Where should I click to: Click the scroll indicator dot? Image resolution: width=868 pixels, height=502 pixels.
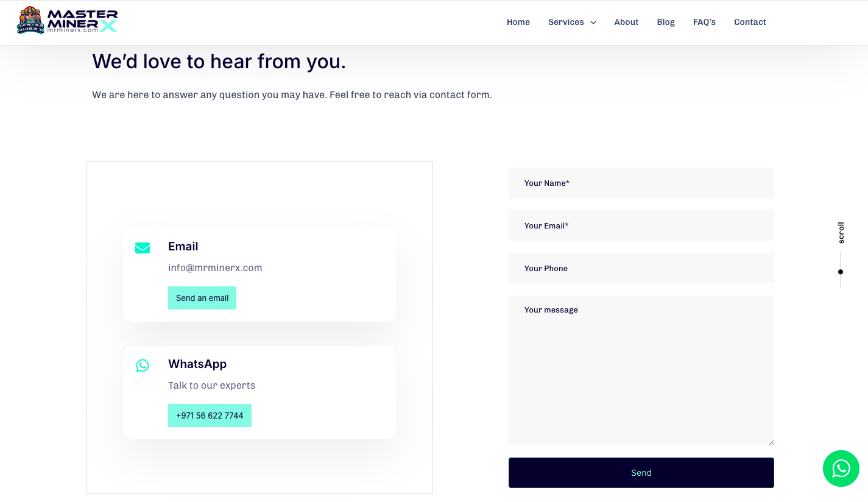click(841, 272)
